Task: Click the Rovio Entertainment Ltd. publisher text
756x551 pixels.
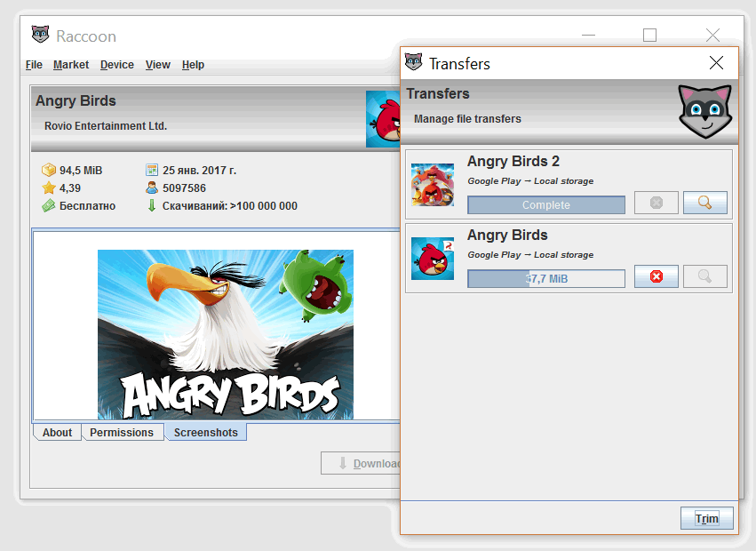Action: pyautogui.click(x=106, y=126)
